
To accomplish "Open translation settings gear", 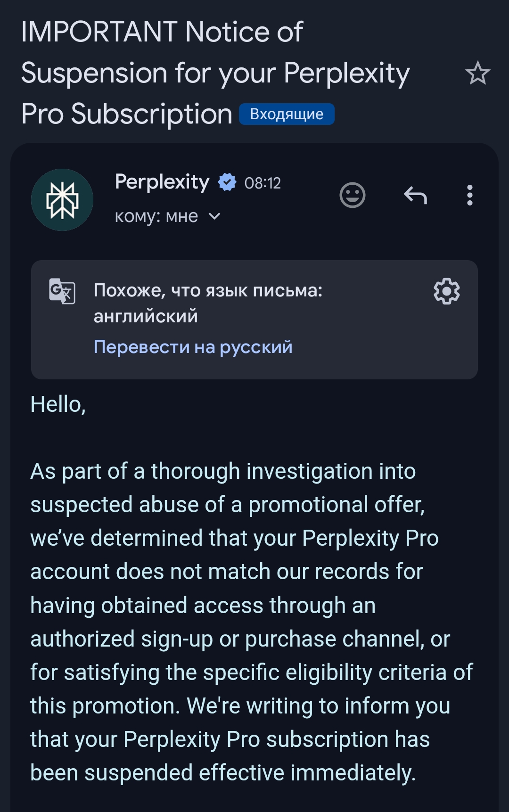I will tap(446, 291).
